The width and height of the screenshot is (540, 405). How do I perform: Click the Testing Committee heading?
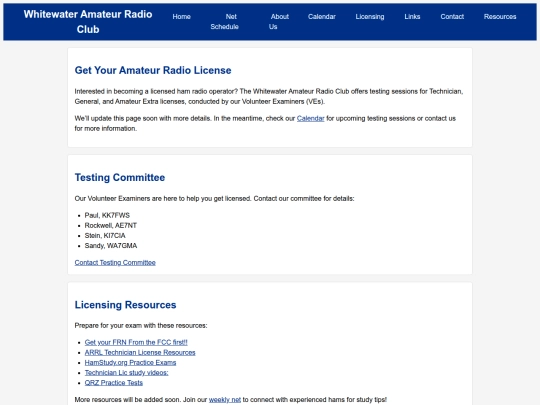(x=120, y=177)
